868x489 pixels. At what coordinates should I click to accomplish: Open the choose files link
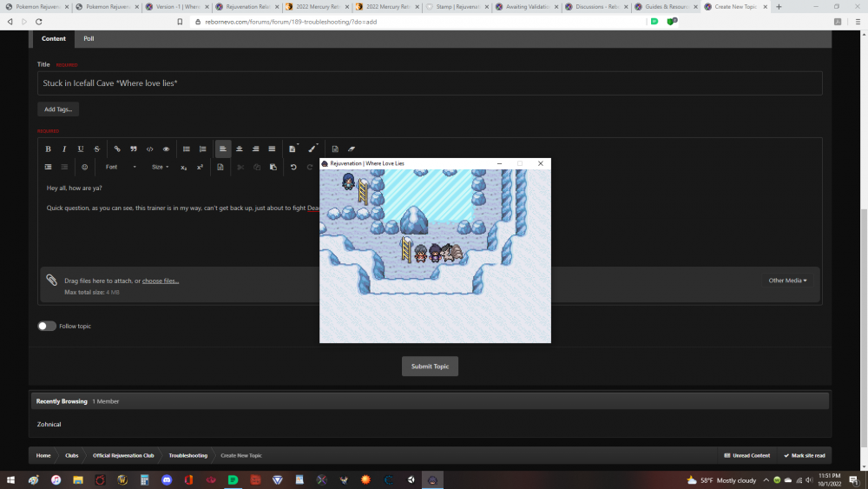[x=161, y=281]
